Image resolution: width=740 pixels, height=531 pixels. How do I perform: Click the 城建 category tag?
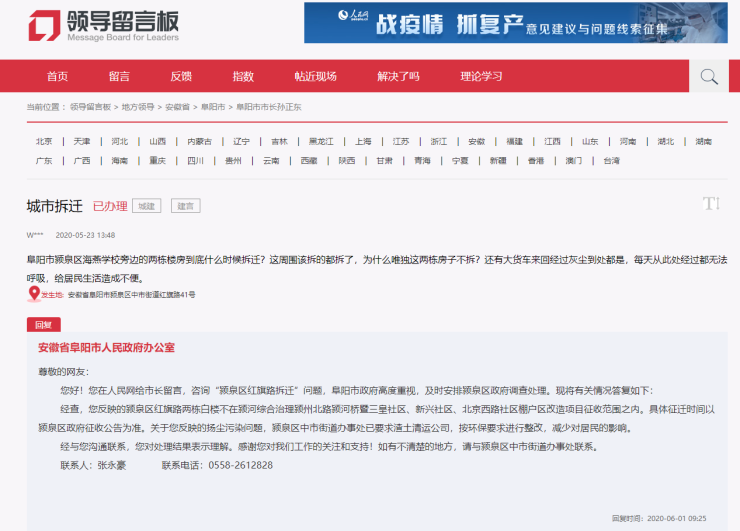click(x=147, y=206)
